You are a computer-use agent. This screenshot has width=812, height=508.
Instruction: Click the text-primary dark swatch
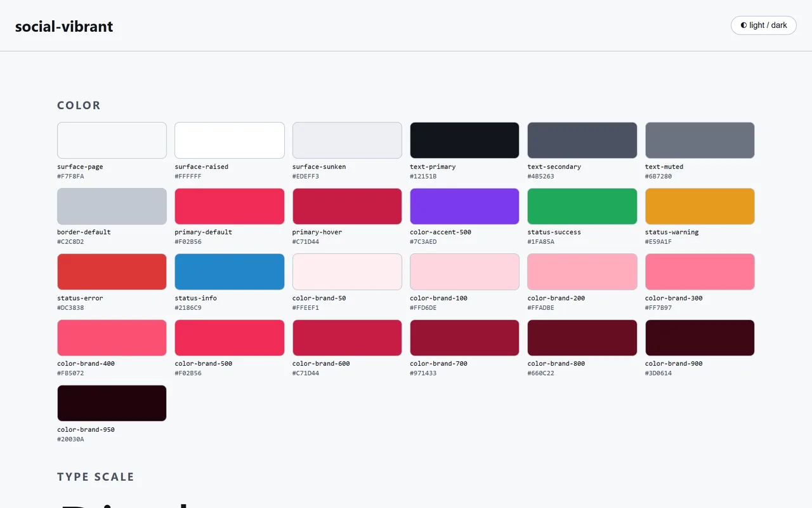coord(464,140)
